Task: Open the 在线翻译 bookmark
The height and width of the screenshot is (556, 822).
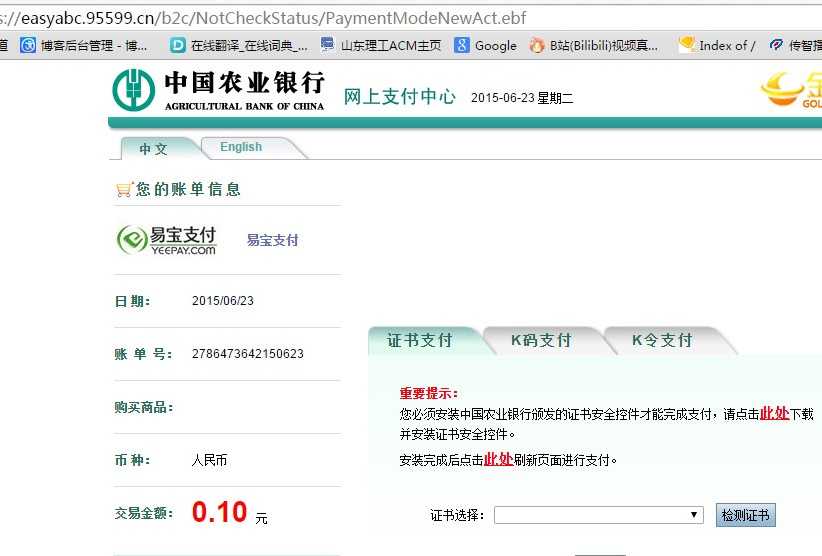Action: tap(239, 46)
